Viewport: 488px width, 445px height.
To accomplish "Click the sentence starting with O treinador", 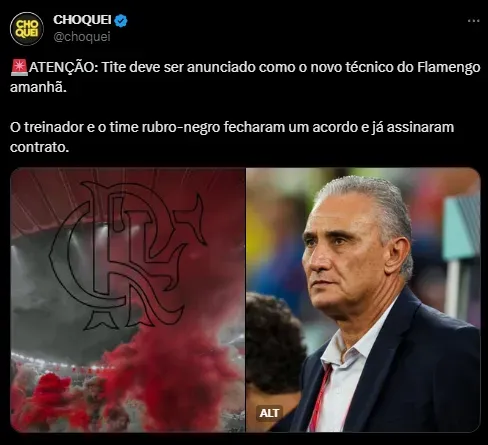I will pyautogui.click(x=232, y=137).
